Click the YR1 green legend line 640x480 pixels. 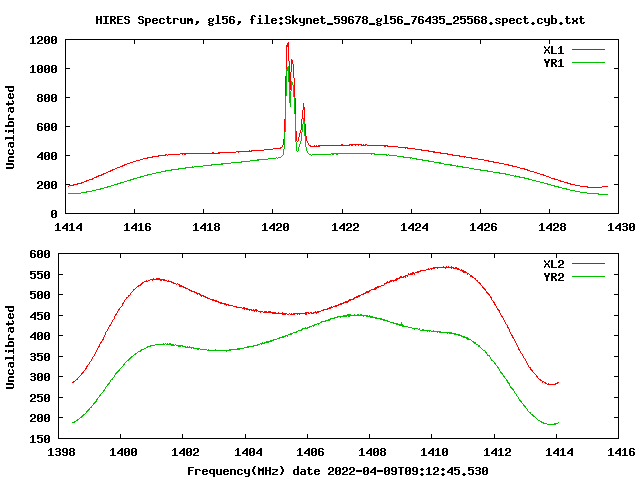[588, 63]
